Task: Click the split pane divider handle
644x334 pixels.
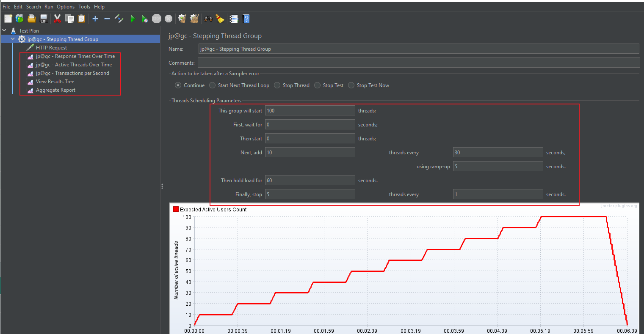Action: pos(162,186)
